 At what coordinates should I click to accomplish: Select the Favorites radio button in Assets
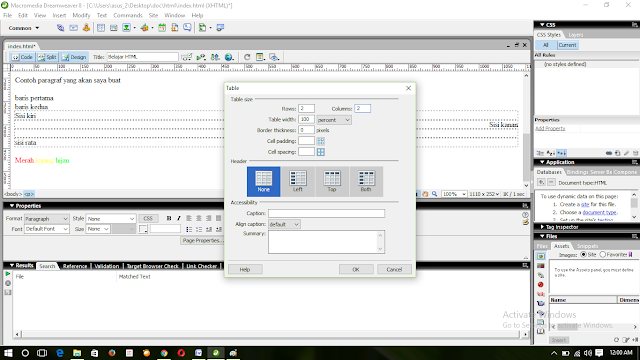[x=602, y=255]
